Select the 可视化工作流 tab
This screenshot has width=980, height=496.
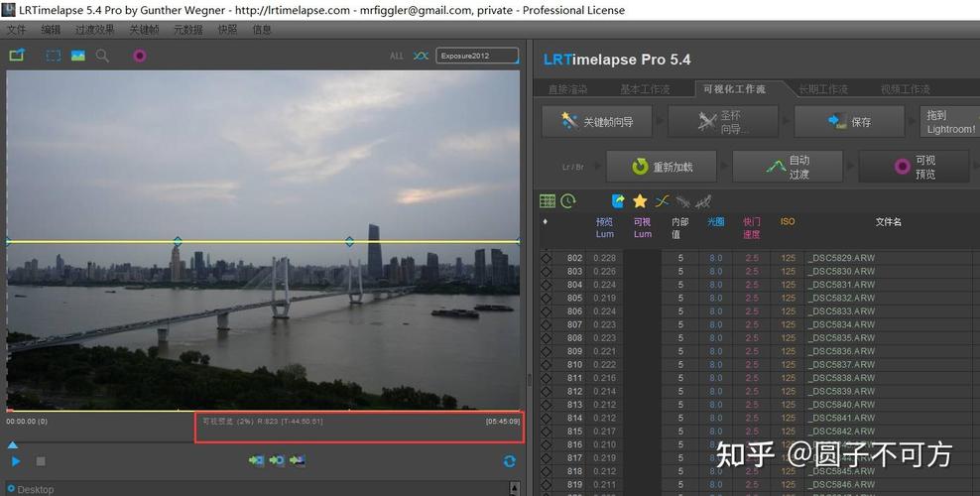coord(734,88)
